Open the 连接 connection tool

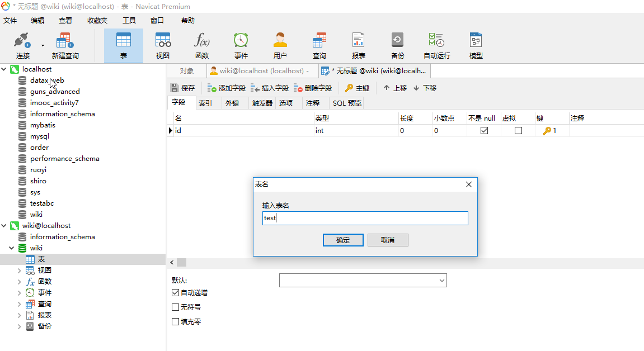pyautogui.click(x=22, y=45)
